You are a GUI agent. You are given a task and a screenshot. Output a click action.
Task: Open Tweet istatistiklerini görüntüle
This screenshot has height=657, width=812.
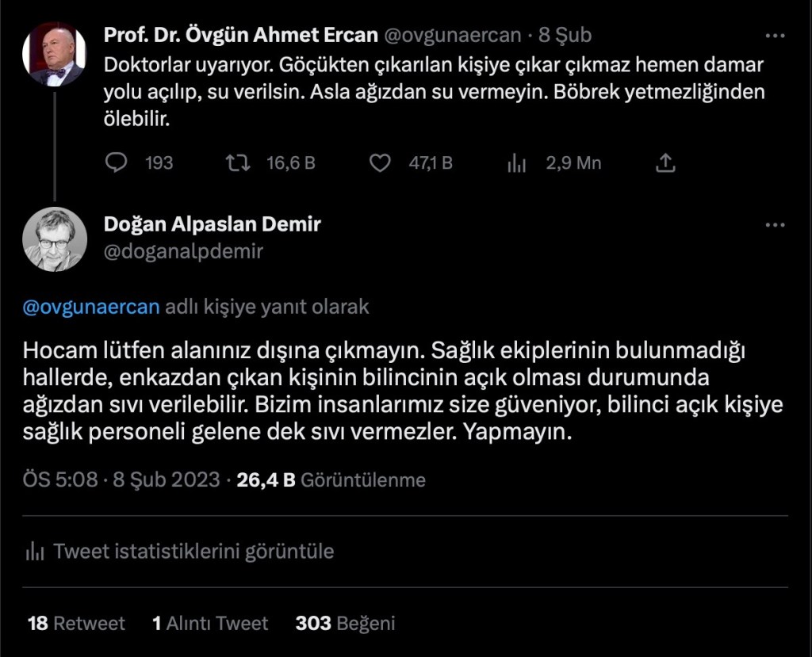tap(193, 551)
